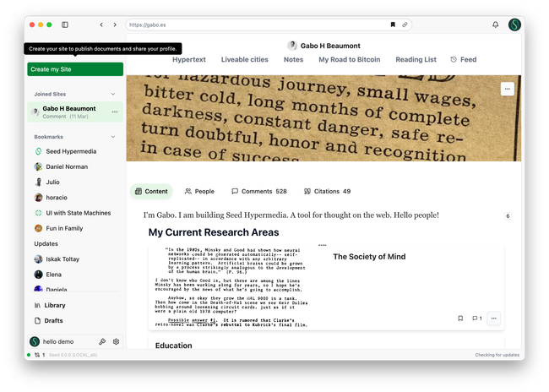Open the Feed link
549x392 pixels.
pos(464,60)
